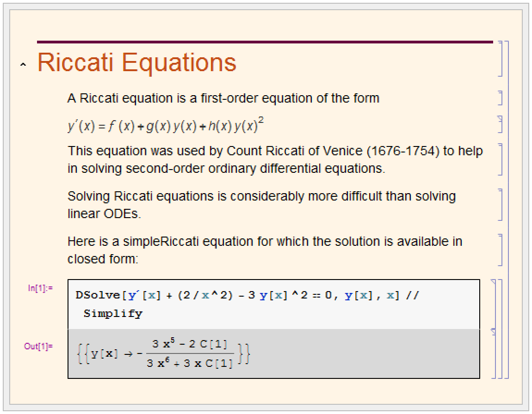532x414 pixels.
Task: Select the Riccati Equations title cell bracket
Action: pos(500,59)
